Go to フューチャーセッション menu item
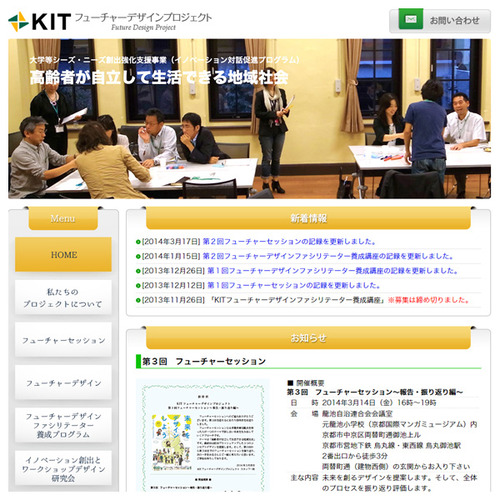 point(63,340)
